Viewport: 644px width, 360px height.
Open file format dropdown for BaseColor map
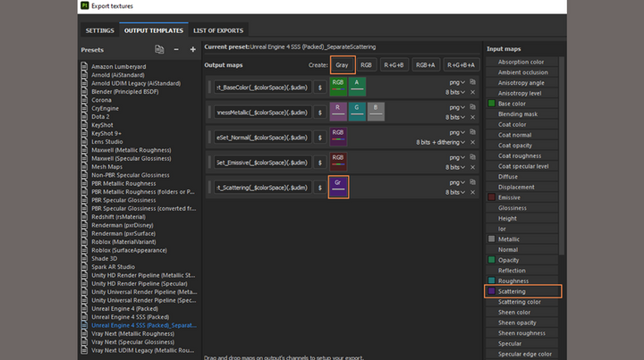pos(457,82)
